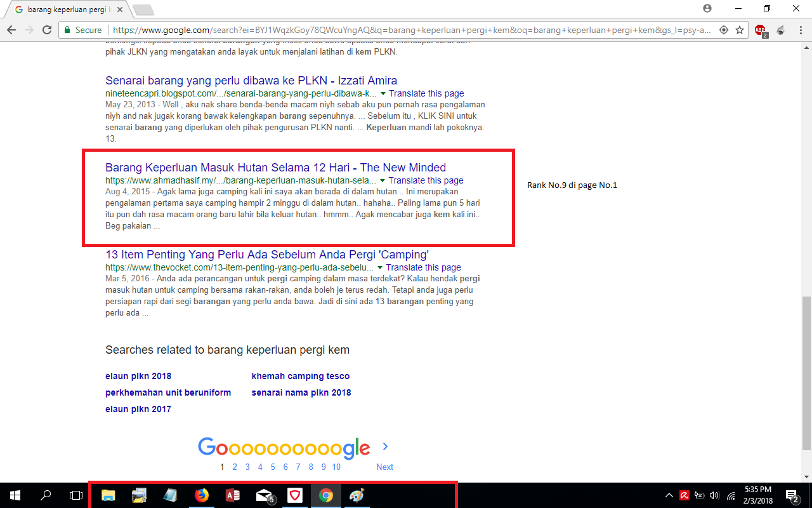Open the Chrome user profile icon
Image resolution: width=812 pixels, height=508 pixels.
(x=707, y=8)
